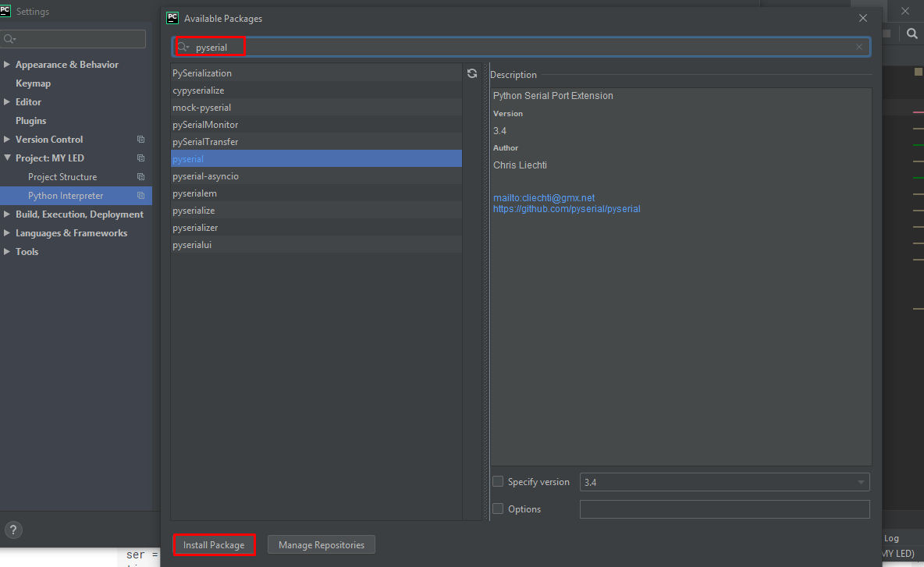Select the mock-pyserial package
The image size is (924, 567).
[316, 107]
